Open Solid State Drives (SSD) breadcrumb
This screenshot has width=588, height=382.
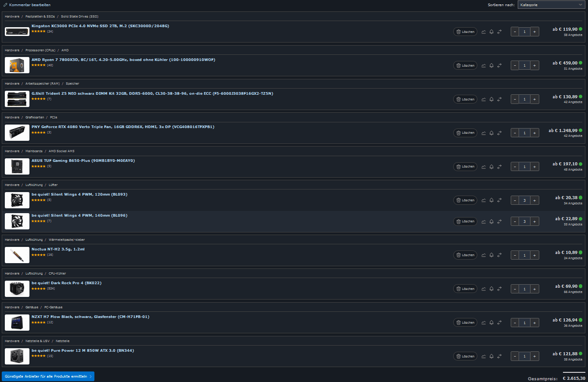click(x=80, y=16)
